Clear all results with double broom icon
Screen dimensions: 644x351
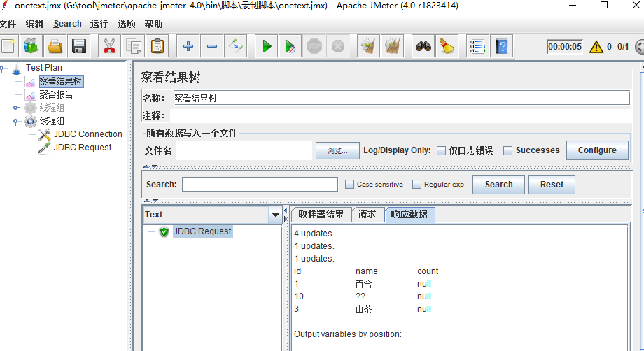[x=393, y=46]
